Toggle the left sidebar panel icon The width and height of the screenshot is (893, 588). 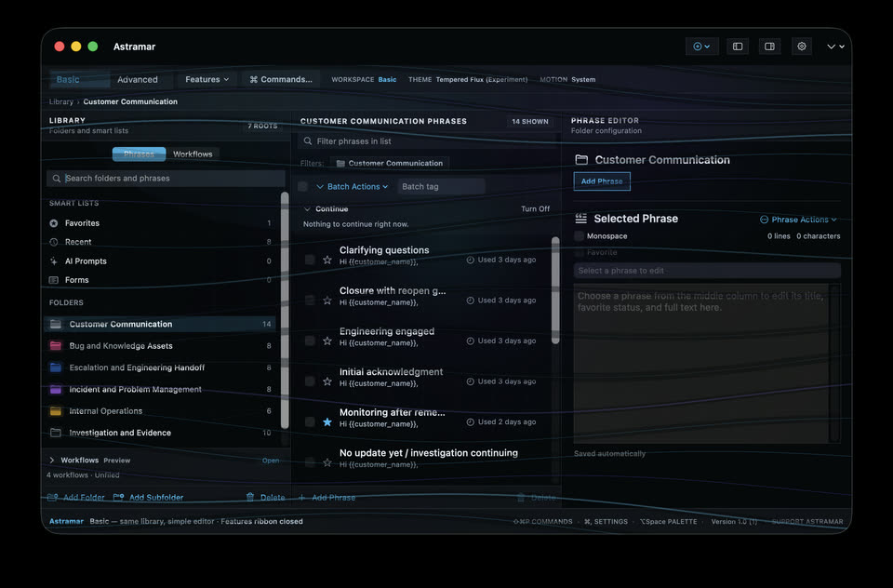pyautogui.click(x=738, y=47)
